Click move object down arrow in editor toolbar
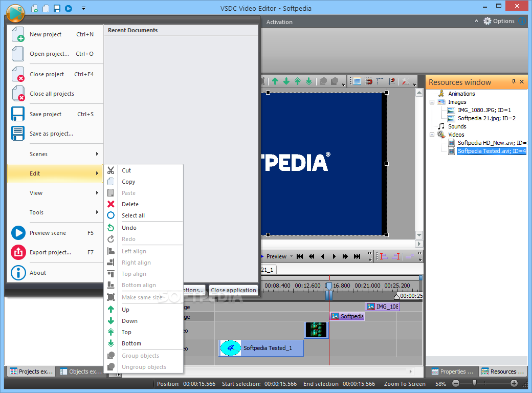This screenshot has width=532, height=393. tap(286, 81)
